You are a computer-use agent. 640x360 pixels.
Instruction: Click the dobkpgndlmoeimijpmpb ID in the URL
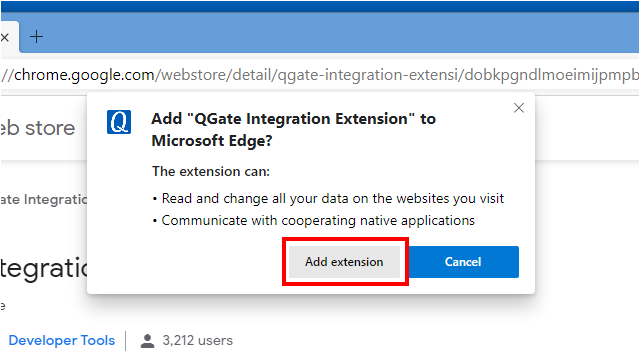(x=551, y=75)
